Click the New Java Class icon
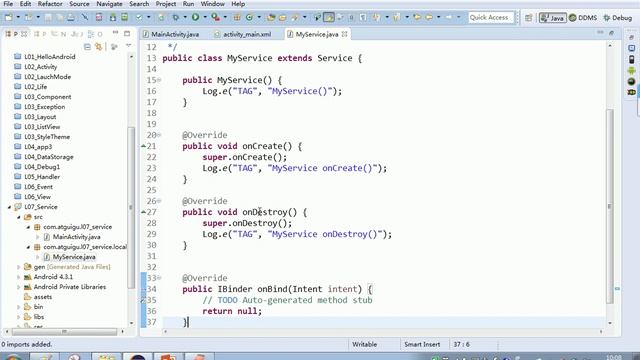 pyautogui.click(x=249, y=17)
